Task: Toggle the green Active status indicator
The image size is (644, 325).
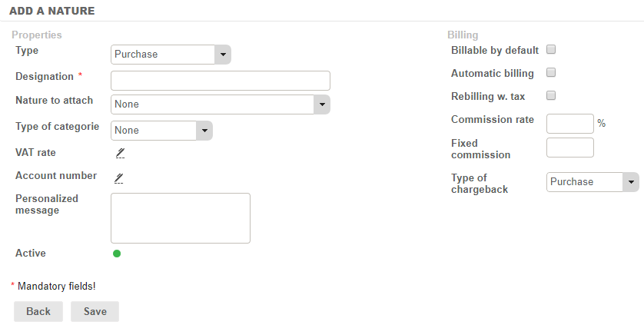Action: tap(117, 254)
